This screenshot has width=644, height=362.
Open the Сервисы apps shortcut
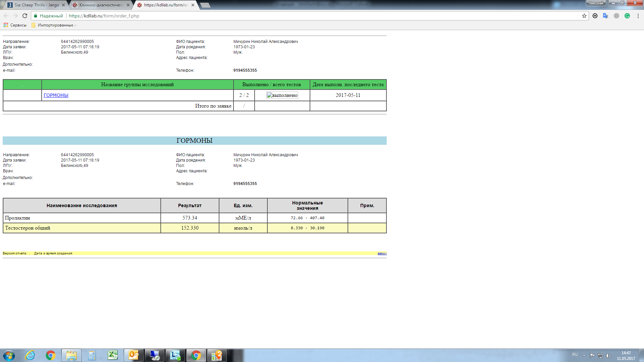pos(15,25)
